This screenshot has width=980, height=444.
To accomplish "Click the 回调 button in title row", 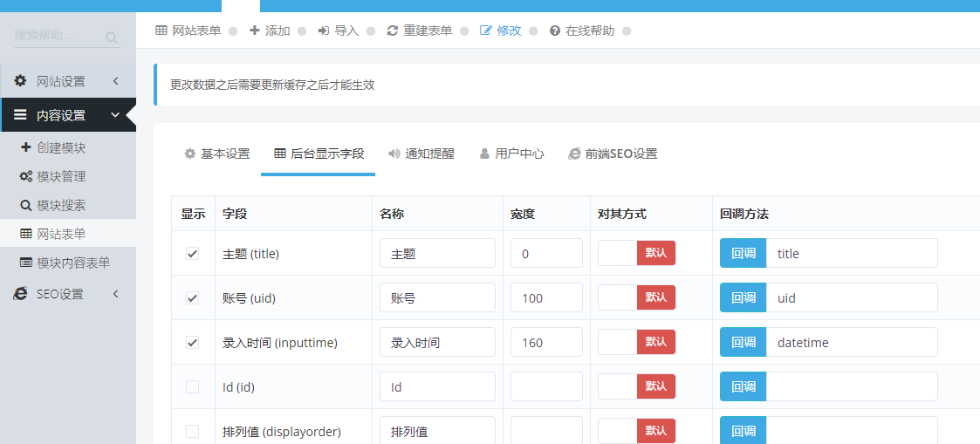I will pos(744,253).
